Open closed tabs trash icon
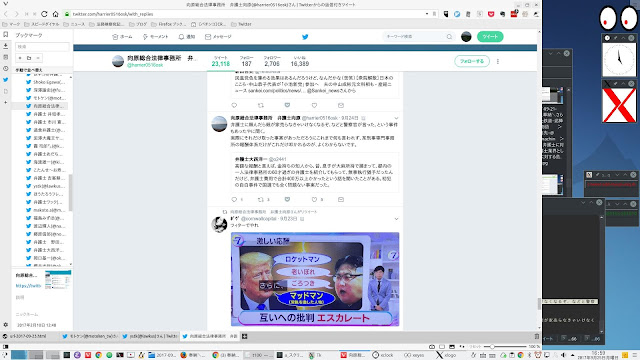 [536, 336]
